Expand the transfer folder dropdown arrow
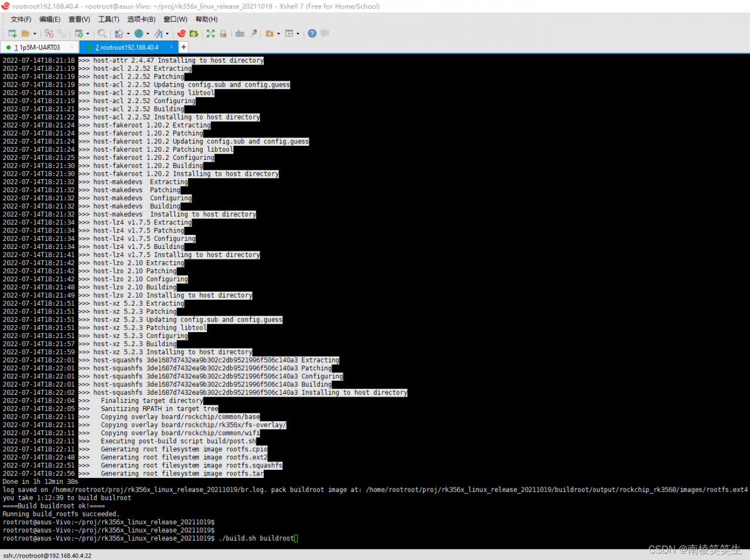 coord(278,33)
